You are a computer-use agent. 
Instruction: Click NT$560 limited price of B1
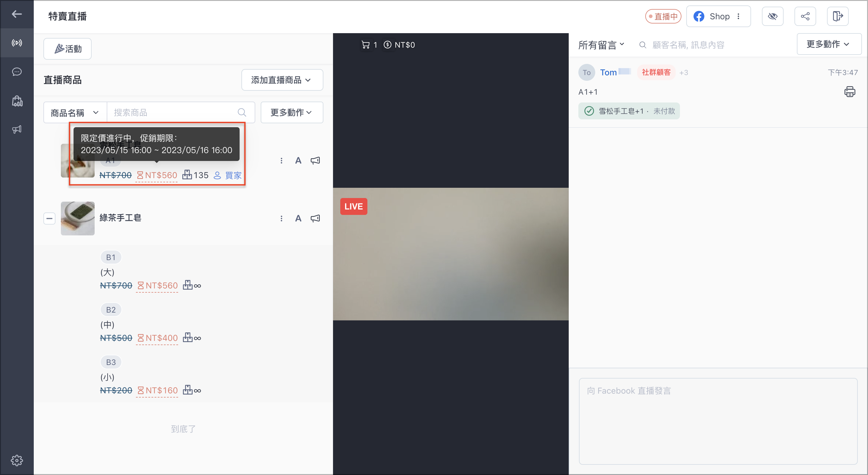click(x=157, y=286)
